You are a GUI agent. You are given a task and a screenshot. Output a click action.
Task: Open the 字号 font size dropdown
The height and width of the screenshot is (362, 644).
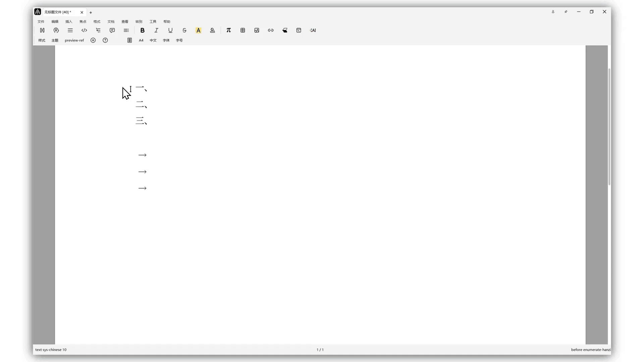179,40
